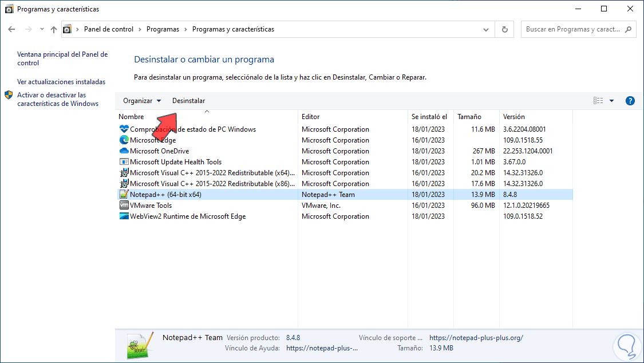
Task: Go up one folder level arrow
Action: pyautogui.click(x=54, y=29)
